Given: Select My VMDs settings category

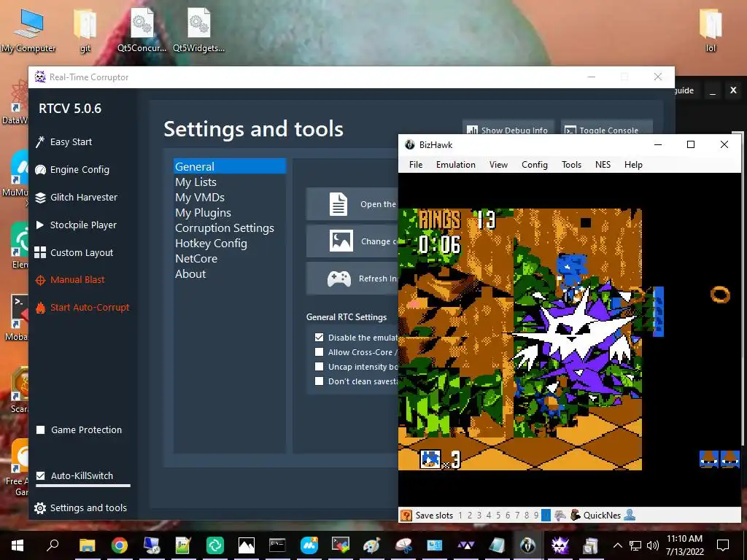Looking at the screenshot, I should [230, 197].
